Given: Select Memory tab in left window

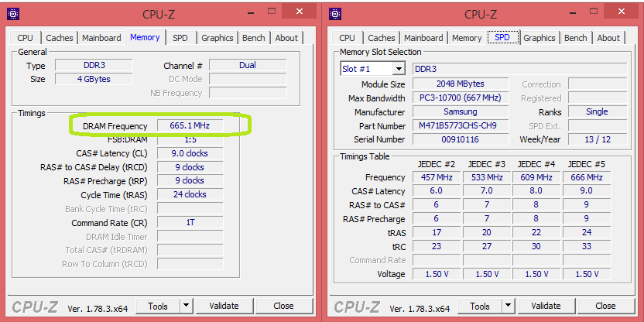Looking at the screenshot, I should click(x=145, y=37).
